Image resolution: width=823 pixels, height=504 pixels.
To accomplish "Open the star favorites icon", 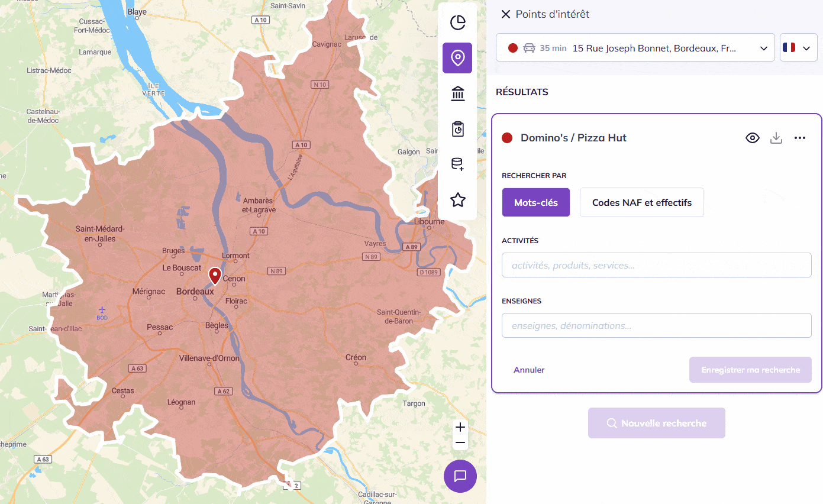I will click(457, 200).
